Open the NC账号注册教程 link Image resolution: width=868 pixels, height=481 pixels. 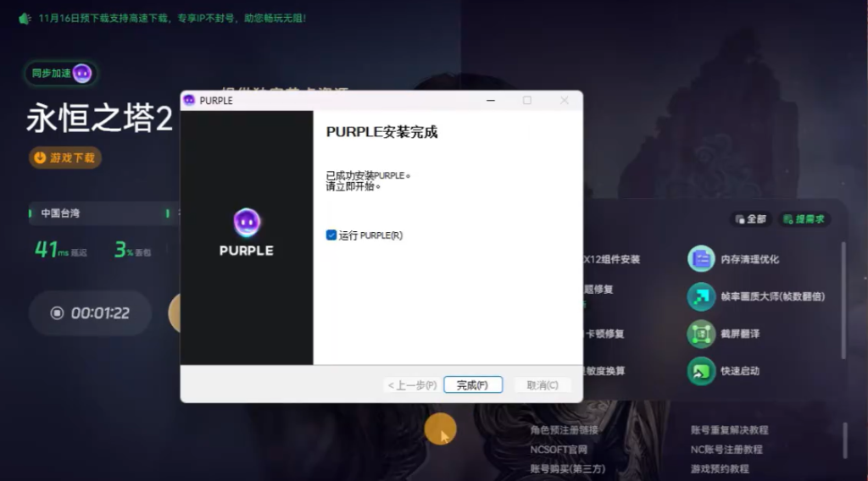point(726,450)
